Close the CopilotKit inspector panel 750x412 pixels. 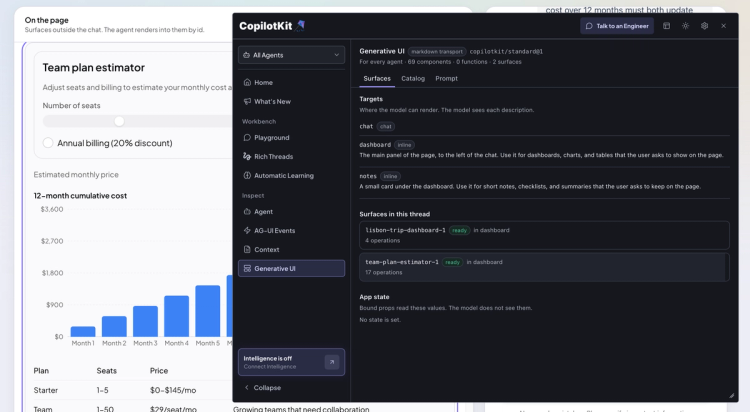pyautogui.click(x=724, y=26)
